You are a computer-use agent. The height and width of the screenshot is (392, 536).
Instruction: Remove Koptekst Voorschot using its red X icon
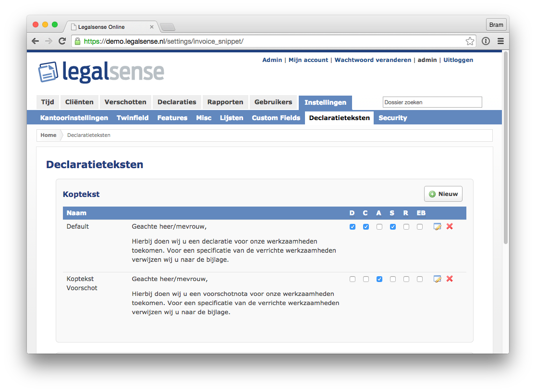click(450, 279)
